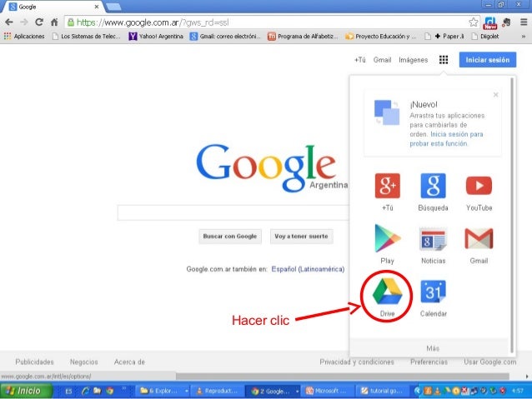
Task: Open the Chrome menu (three lines)
Action: (x=524, y=22)
